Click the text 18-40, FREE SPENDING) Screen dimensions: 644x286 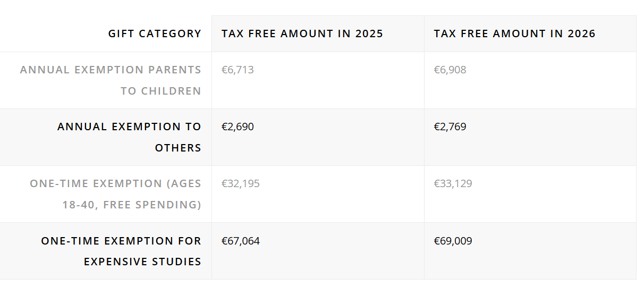(x=132, y=205)
